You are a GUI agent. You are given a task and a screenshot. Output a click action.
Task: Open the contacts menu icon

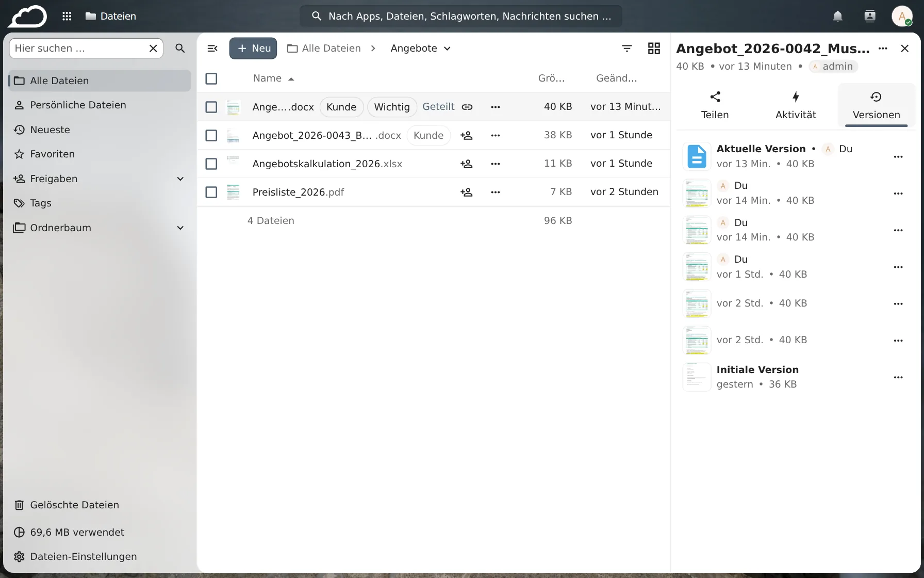[x=870, y=16]
